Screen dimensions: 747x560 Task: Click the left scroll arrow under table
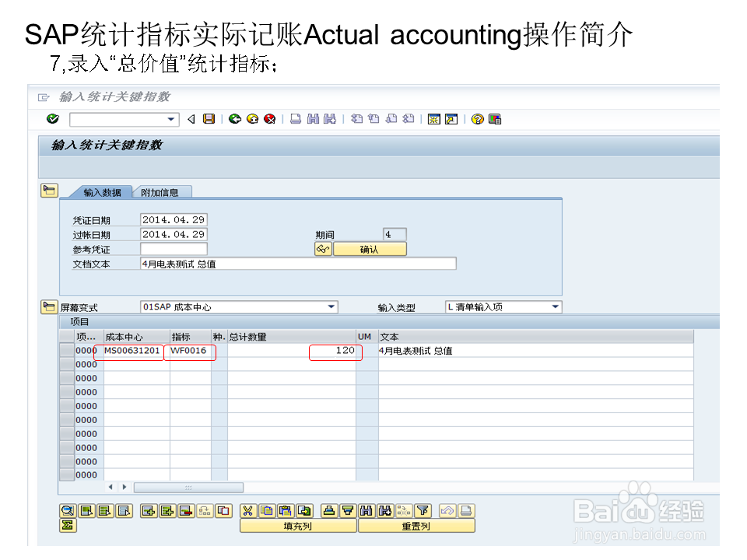110,487
